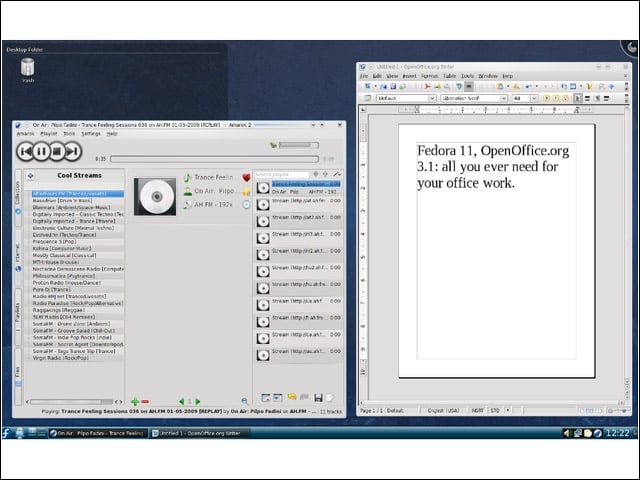
Task: Open the Settings menu in Amarok
Action: pos(91,134)
